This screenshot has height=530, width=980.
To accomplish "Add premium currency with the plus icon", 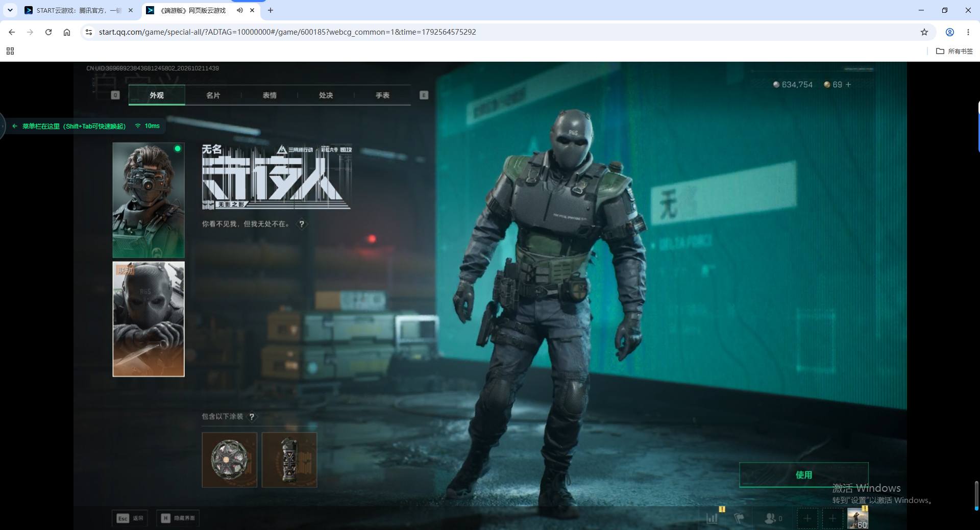I will point(848,85).
